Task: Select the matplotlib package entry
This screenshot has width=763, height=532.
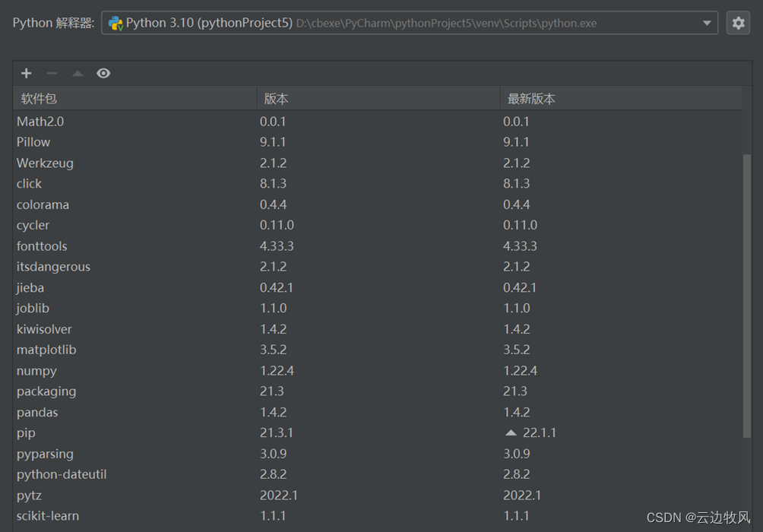Action: (46, 350)
